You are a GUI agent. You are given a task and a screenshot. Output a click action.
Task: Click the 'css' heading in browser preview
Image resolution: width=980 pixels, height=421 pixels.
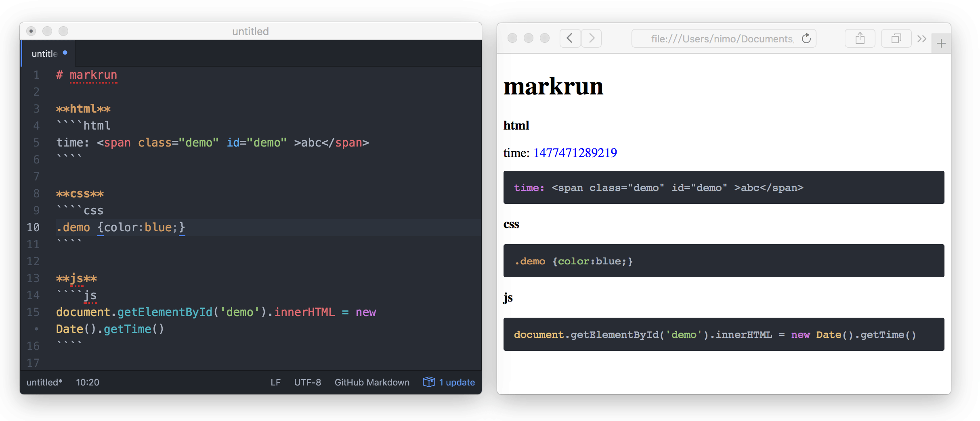(x=511, y=224)
